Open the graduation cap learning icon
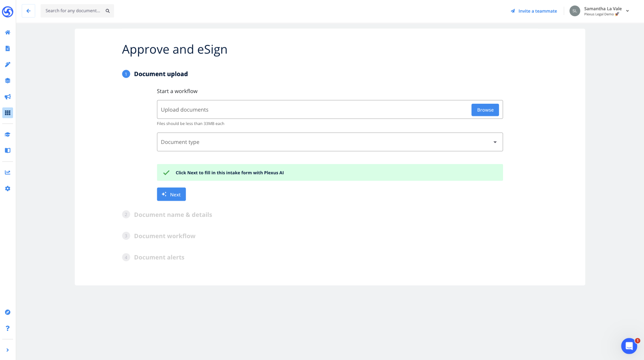This screenshot has height=360, width=644. point(8,134)
